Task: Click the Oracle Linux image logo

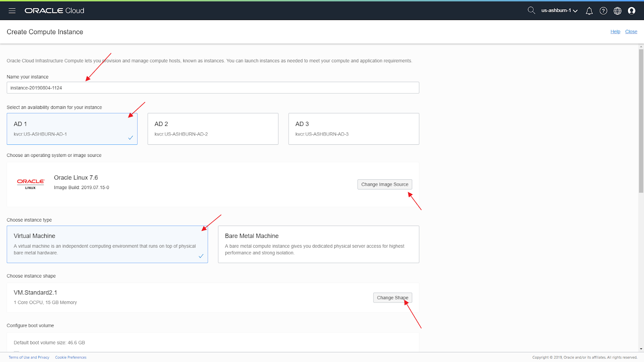Action: pyautogui.click(x=30, y=183)
